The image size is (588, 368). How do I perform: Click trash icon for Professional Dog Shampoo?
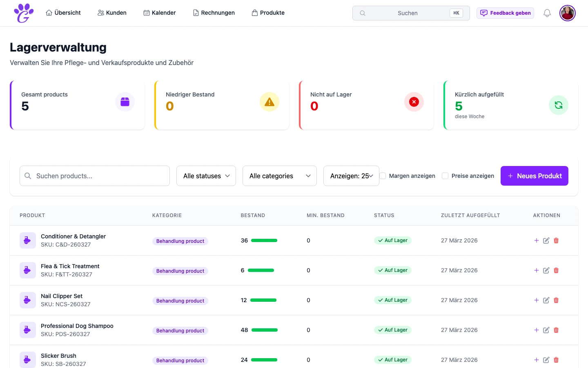556,330
